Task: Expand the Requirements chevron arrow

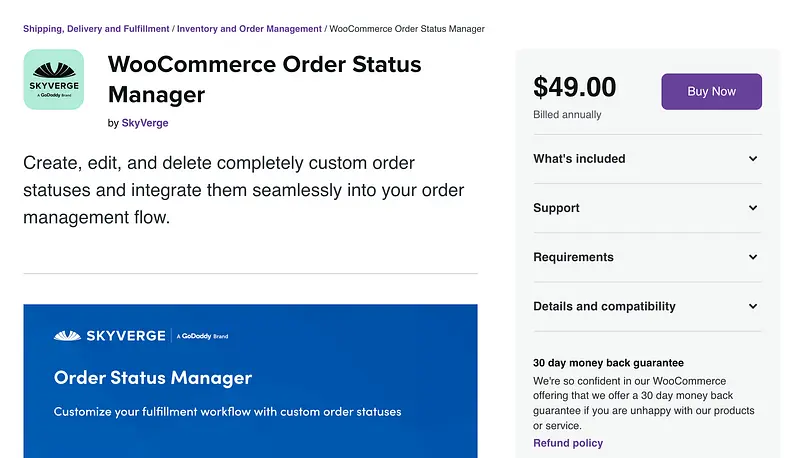Action: pyautogui.click(x=753, y=257)
